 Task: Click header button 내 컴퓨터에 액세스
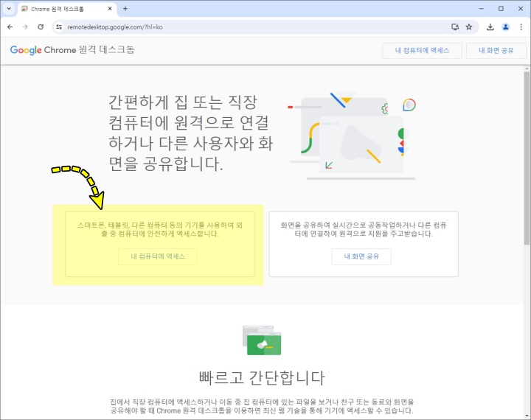[423, 50]
